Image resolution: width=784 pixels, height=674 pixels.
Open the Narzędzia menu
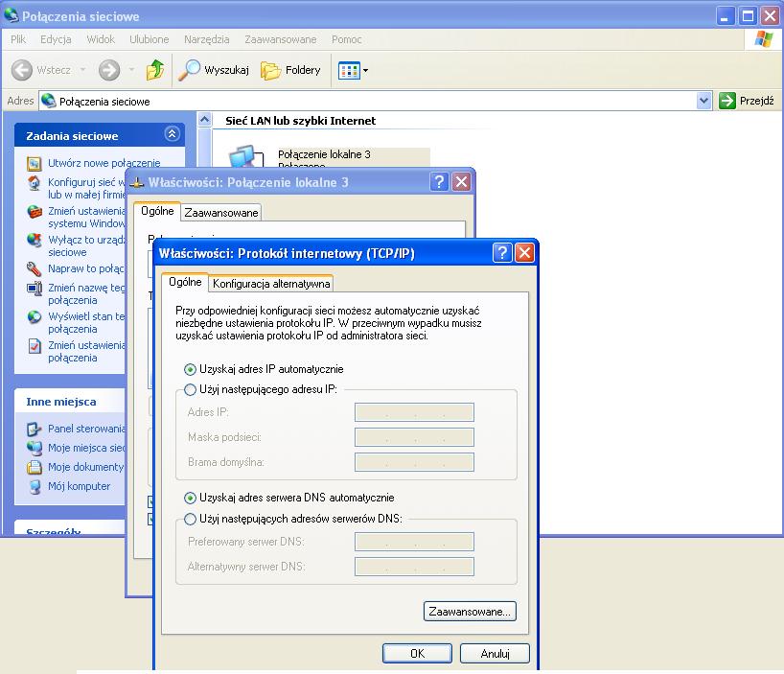206,39
